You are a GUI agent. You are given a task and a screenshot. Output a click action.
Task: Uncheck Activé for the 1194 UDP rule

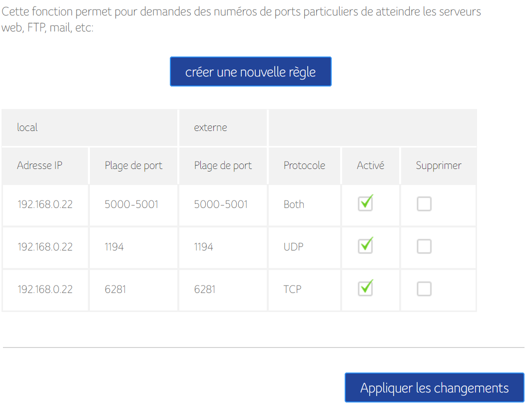point(365,246)
